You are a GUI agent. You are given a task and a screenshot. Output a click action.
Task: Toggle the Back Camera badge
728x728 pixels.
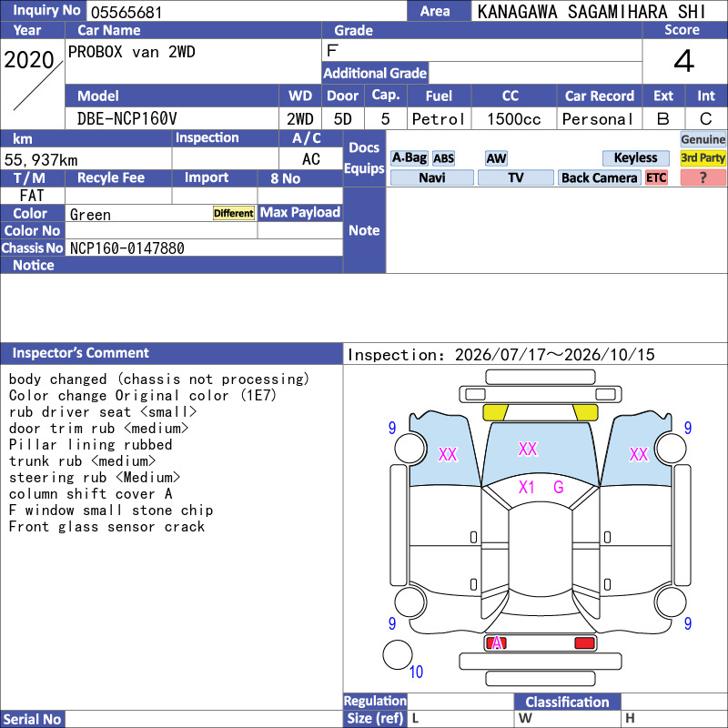point(599,177)
